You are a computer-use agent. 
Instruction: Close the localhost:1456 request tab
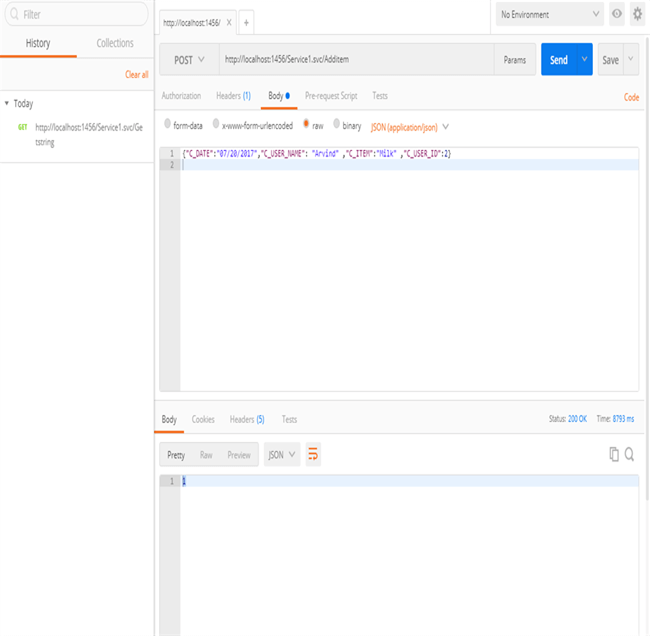point(229,23)
